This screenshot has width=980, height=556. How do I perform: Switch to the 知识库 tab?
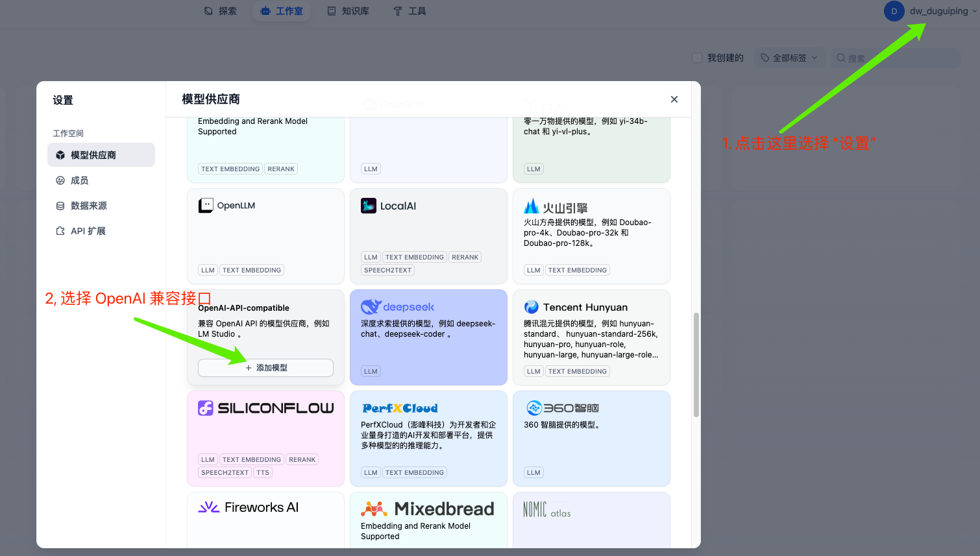349,11
